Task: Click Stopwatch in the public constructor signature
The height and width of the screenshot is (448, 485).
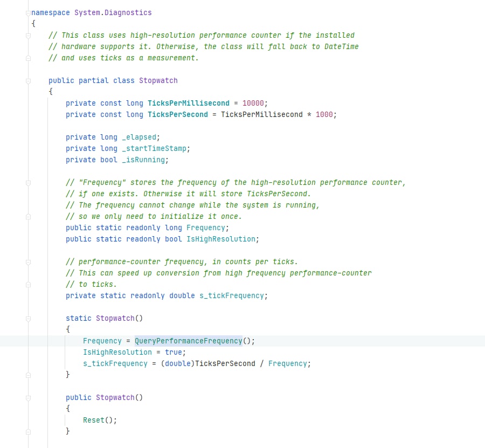Action: (x=115, y=397)
